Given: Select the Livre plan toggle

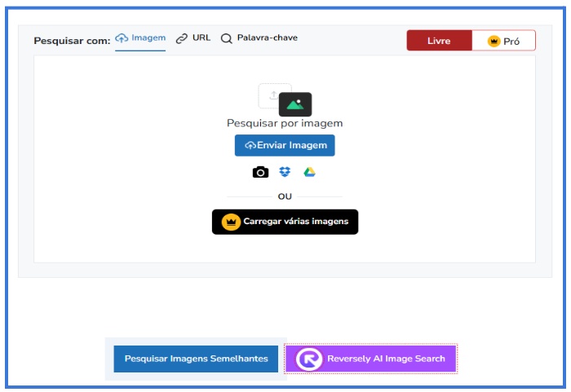Looking at the screenshot, I should pos(439,41).
